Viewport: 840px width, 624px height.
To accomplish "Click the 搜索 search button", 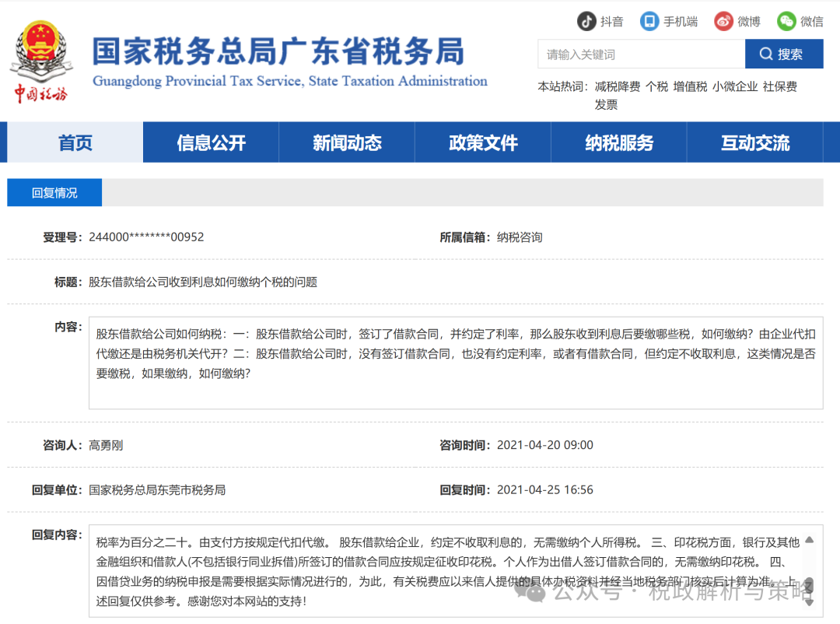I will [783, 54].
